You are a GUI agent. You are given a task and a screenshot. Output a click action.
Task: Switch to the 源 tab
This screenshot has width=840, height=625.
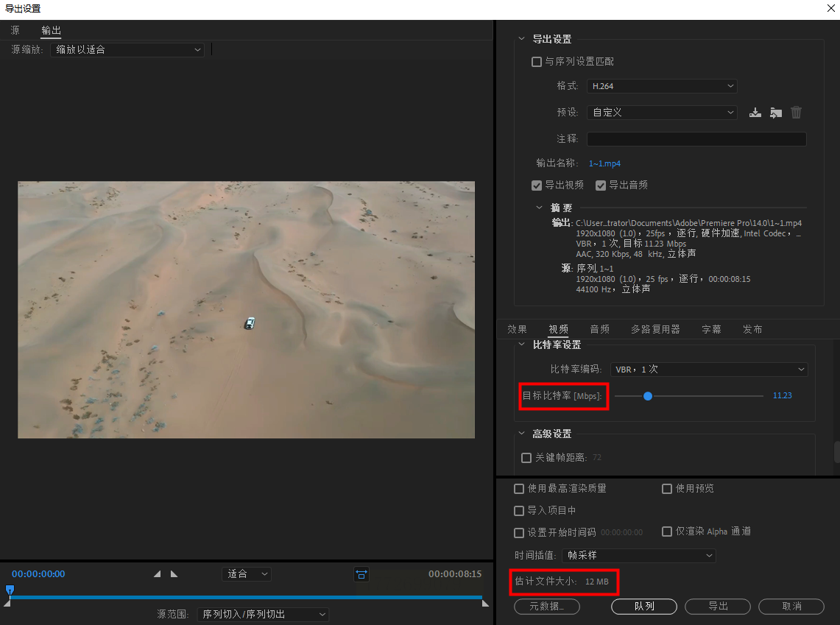click(15, 30)
